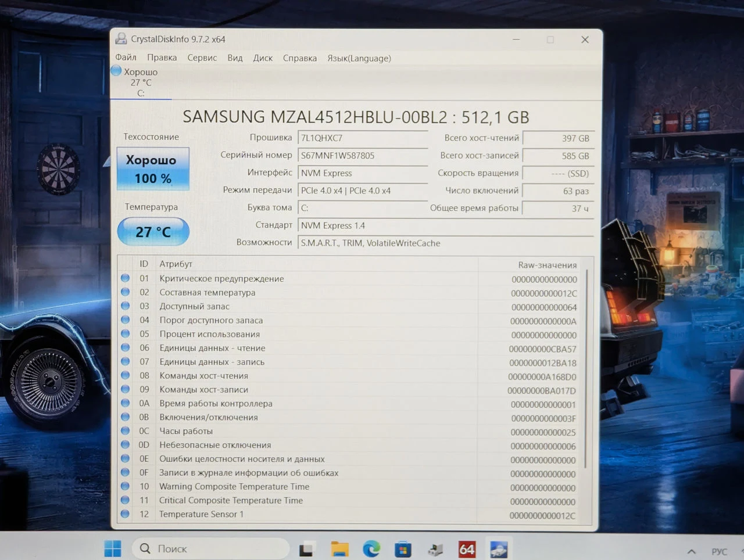
Task: Click the status dot for Составная температура
Action: click(125, 292)
